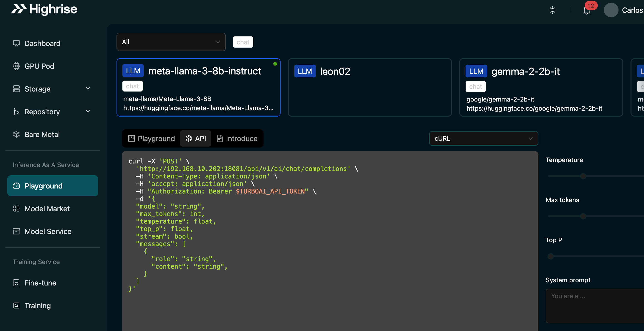Open Model Service in the sidebar
Viewport: 644px width, 331px height.
(x=53, y=232)
